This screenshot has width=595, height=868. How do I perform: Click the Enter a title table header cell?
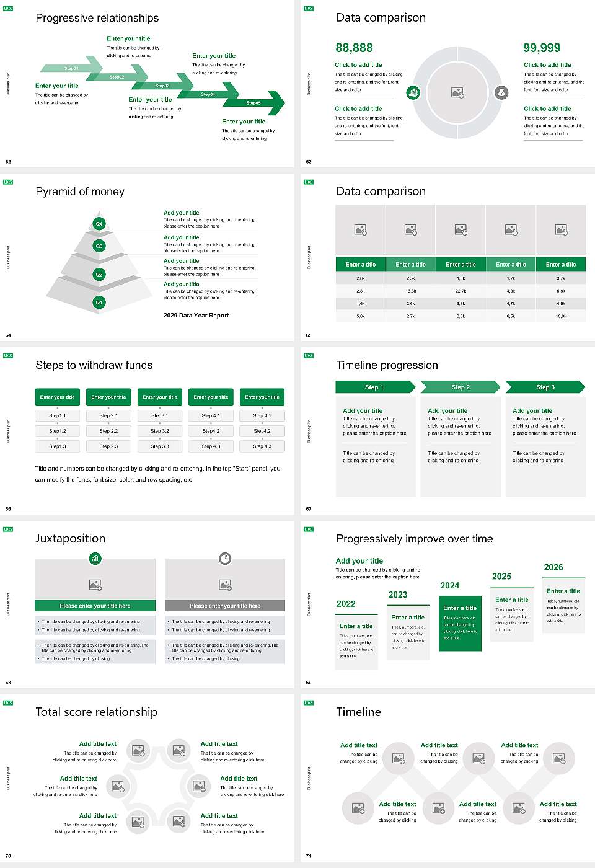point(360,264)
